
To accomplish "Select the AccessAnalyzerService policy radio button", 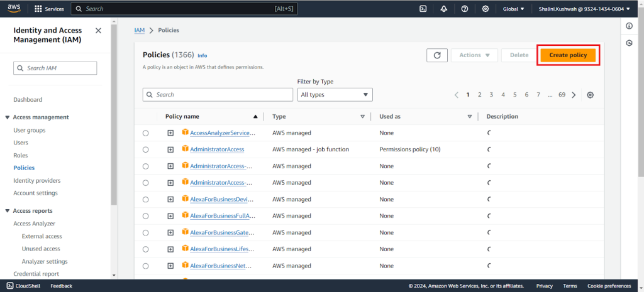I will [146, 133].
